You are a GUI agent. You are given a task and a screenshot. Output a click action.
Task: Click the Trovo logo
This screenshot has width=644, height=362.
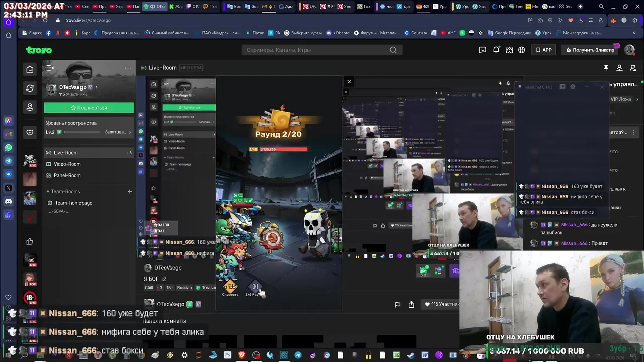39,50
